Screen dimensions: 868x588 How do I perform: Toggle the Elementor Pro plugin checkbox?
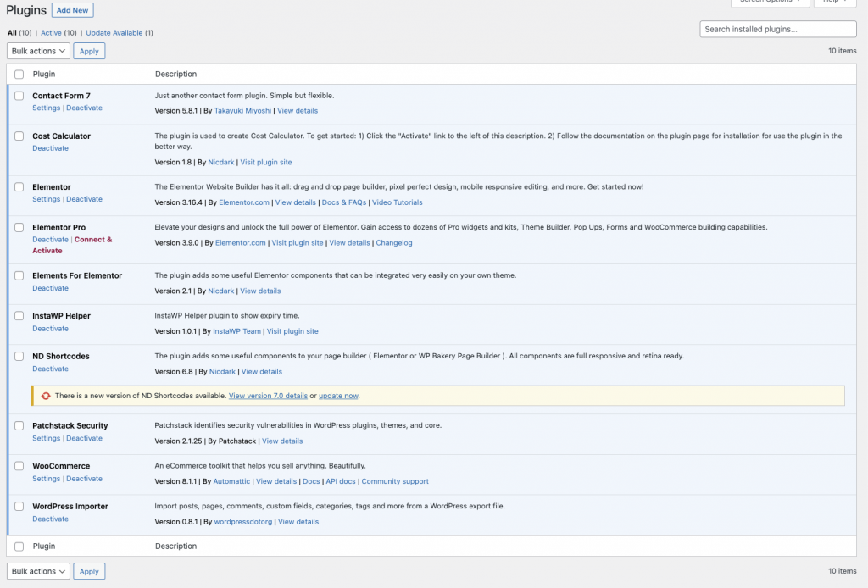pos(19,227)
